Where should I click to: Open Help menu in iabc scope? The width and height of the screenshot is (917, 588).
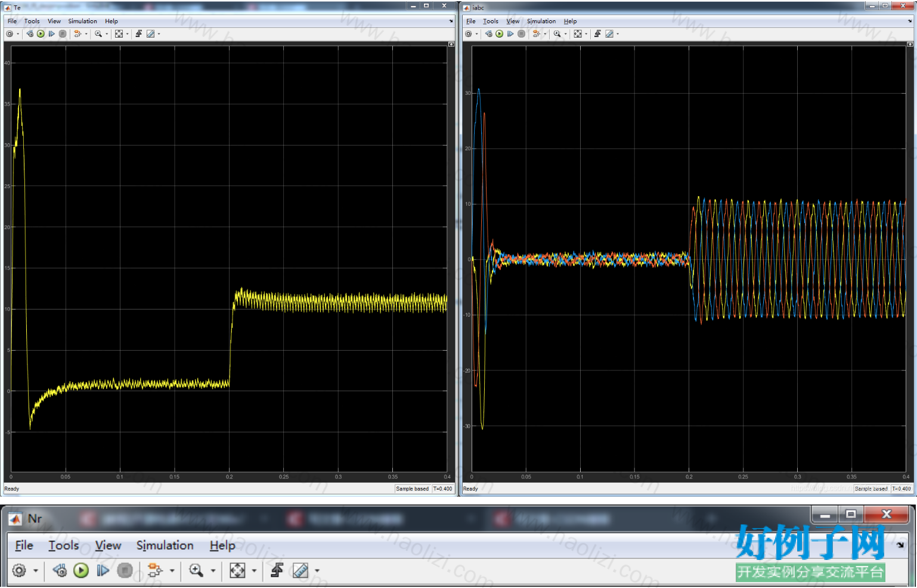(571, 21)
